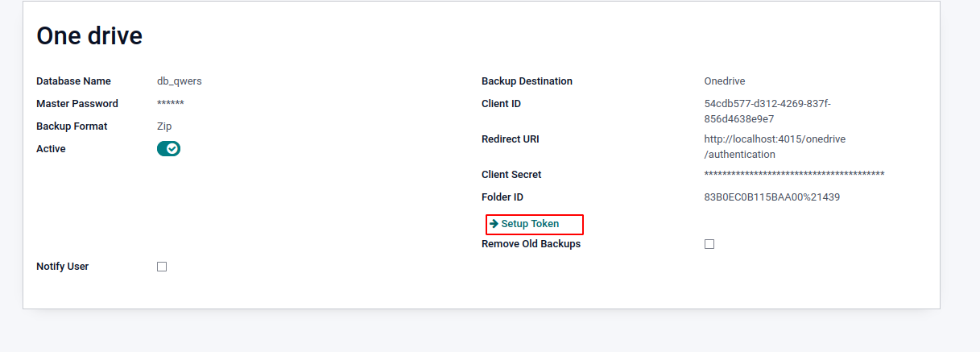This screenshot has height=352, width=980.
Task: Click the Database Name label
Action: click(x=74, y=81)
